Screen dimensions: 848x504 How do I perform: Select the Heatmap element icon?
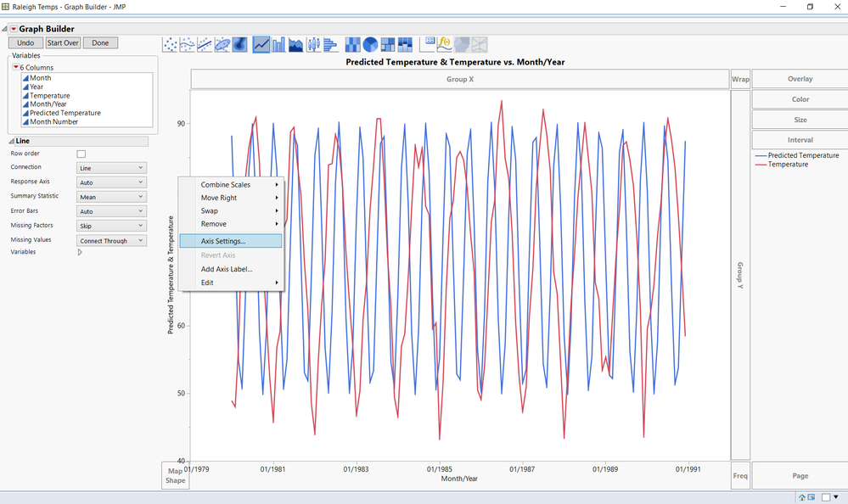[352, 44]
